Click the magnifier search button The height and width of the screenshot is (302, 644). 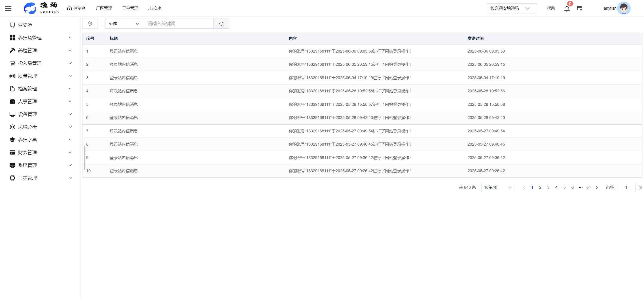tap(221, 24)
